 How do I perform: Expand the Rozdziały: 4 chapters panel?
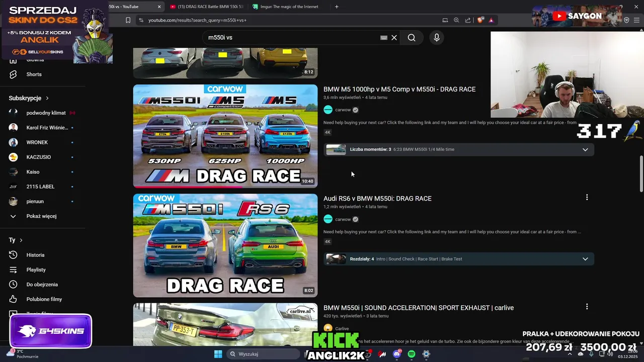[x=585, y=259]
